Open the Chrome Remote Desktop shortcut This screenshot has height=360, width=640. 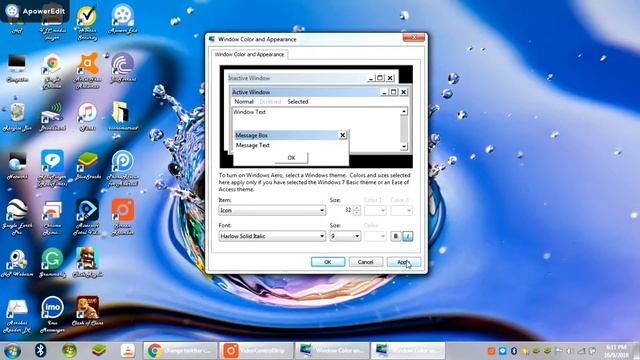pos(52,218)
